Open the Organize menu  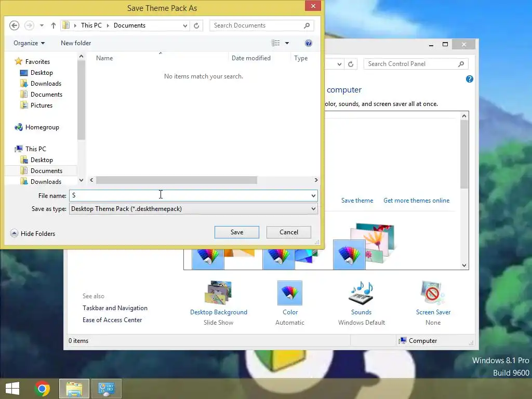coord(29,43)
